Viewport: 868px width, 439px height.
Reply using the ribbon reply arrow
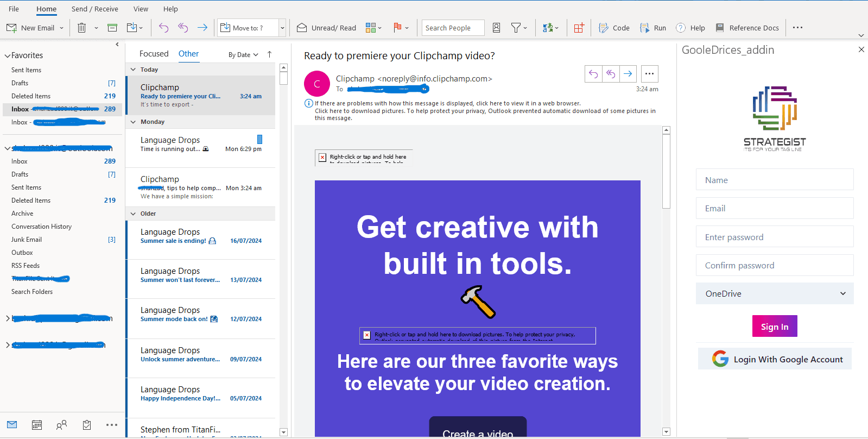(163, 28)
